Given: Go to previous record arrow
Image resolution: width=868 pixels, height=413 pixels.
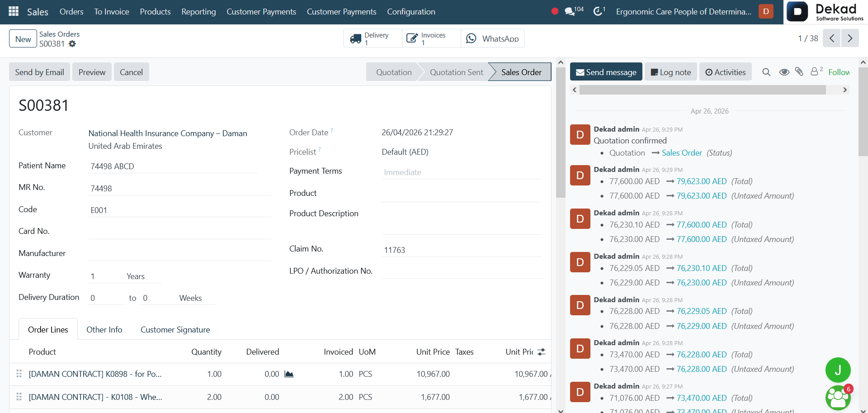Looking at the screenshot, I should tap(832, 38).
